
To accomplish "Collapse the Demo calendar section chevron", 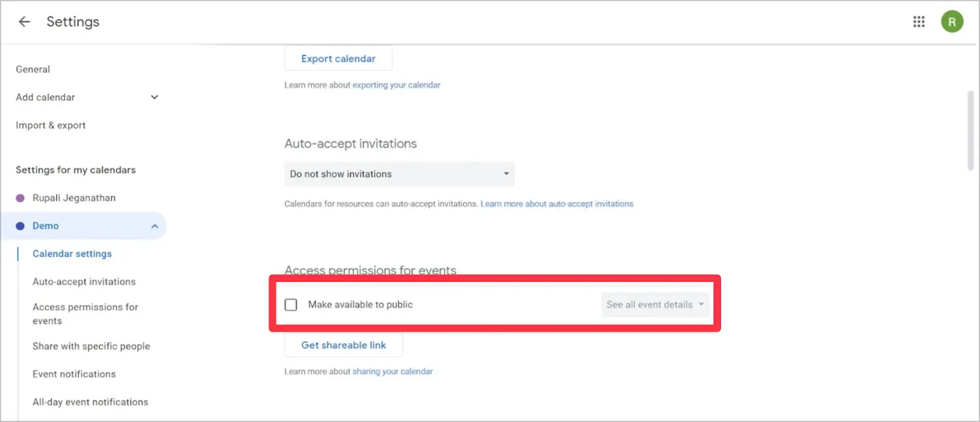I will click(154, 226).
